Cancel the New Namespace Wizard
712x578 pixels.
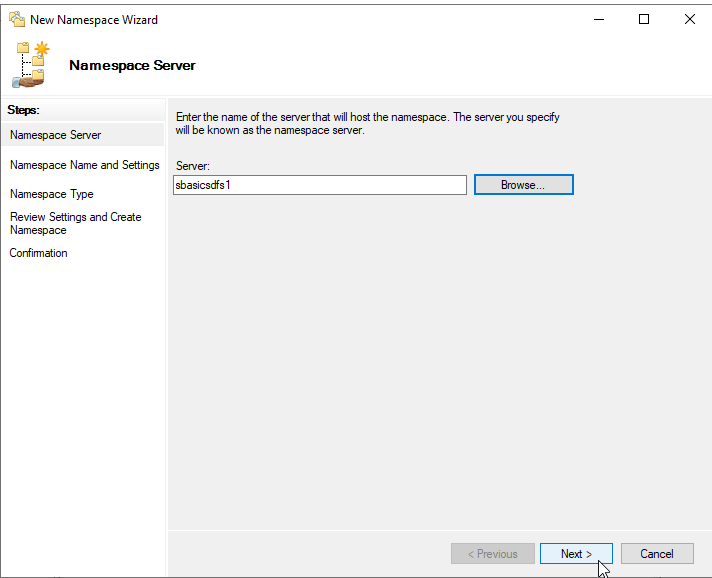(657, 554)
